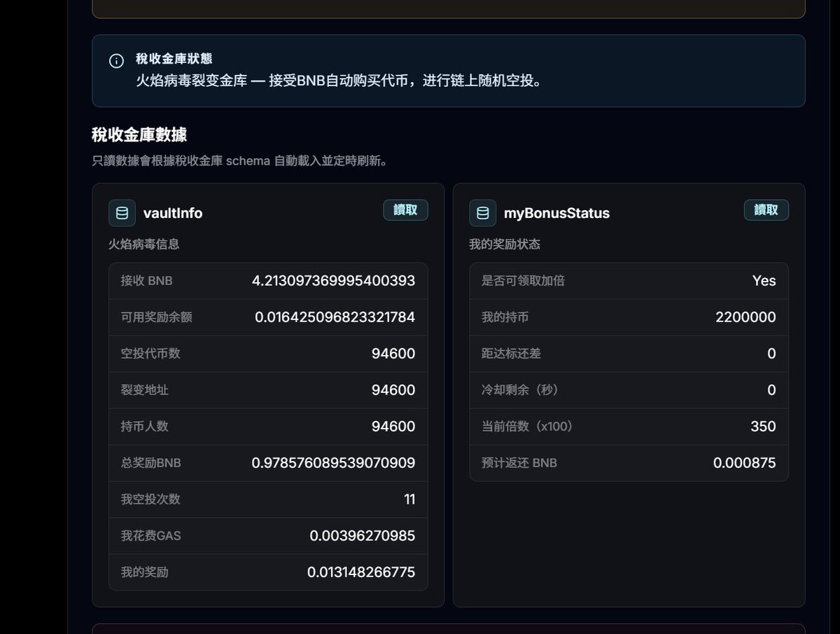
Task: Click the 总奖励BNB label
Action: point(150,463)
